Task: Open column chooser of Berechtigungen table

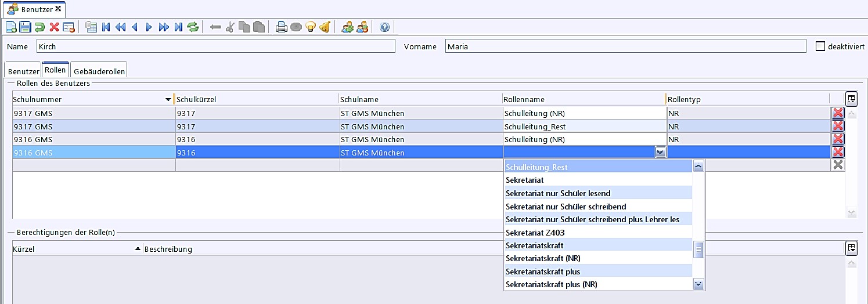Action: (x=851, y=248)
